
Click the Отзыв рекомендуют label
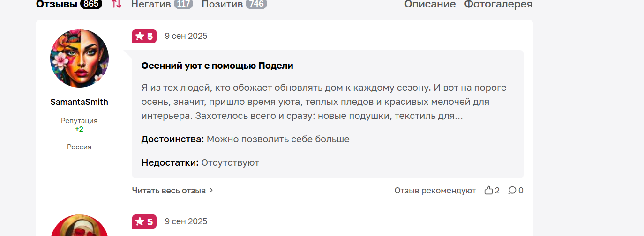[435, 191]
